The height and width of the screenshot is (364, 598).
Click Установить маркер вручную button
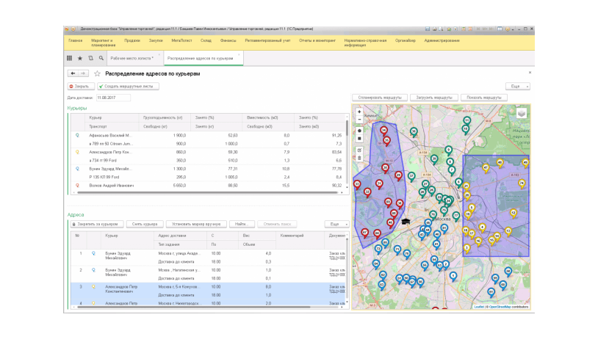[196, 224]
